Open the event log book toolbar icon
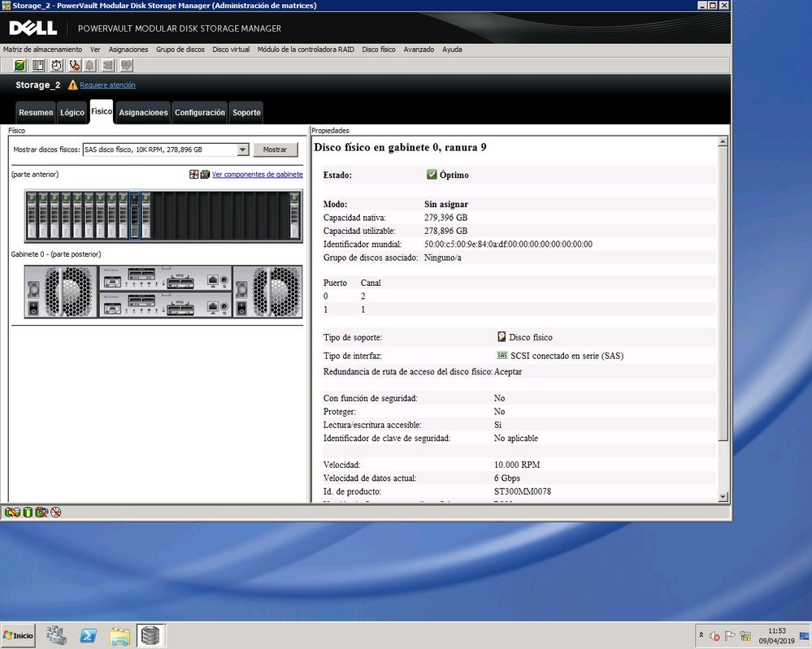Viewport: 812px width, 649px height. click(38, 65)
